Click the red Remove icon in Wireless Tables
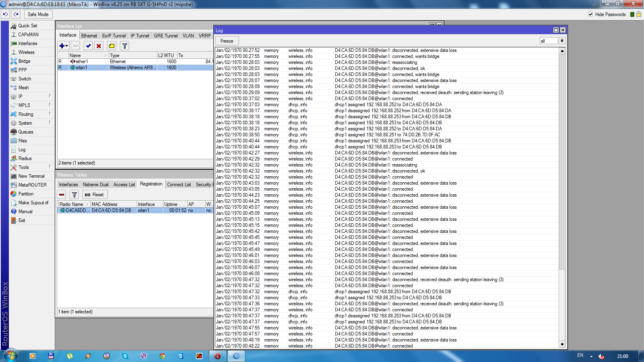Screen dimensions: 644x362 [x=62, y=195]
